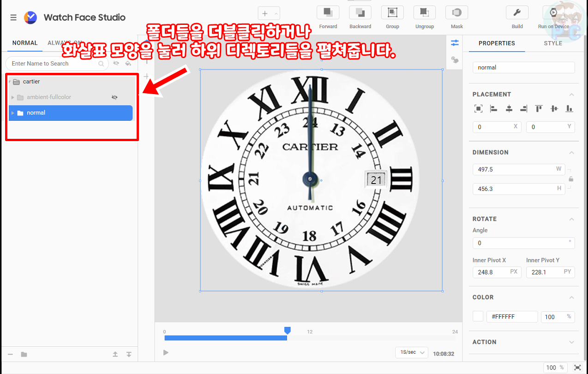The height and width of the screenshot is (374, 588).
Task: Click the fit canvas to screen icon
Action: point(577,368)
